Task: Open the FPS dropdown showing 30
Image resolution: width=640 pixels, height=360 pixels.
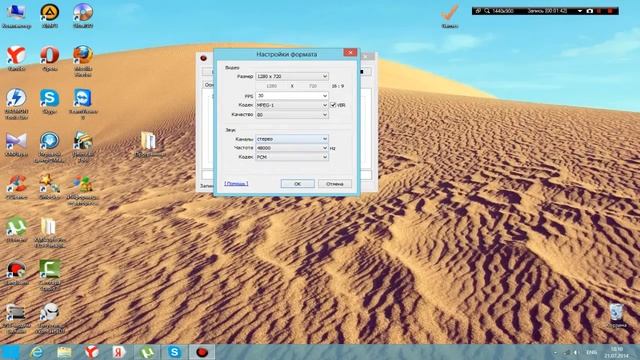Action: 292,96
